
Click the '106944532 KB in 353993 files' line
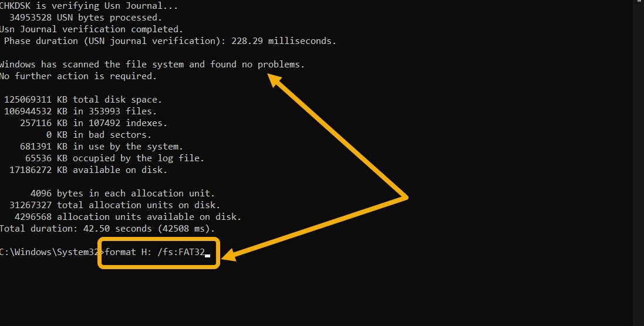coord(80,111)
